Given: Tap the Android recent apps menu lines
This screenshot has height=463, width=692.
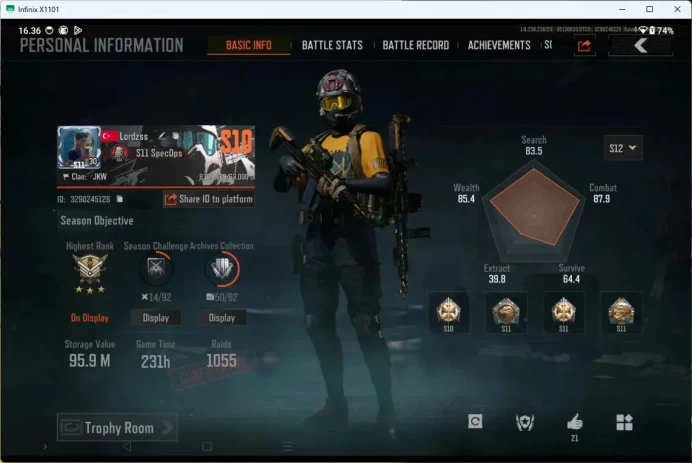Looking at the screenshot, I should click(x=288, y=447).
